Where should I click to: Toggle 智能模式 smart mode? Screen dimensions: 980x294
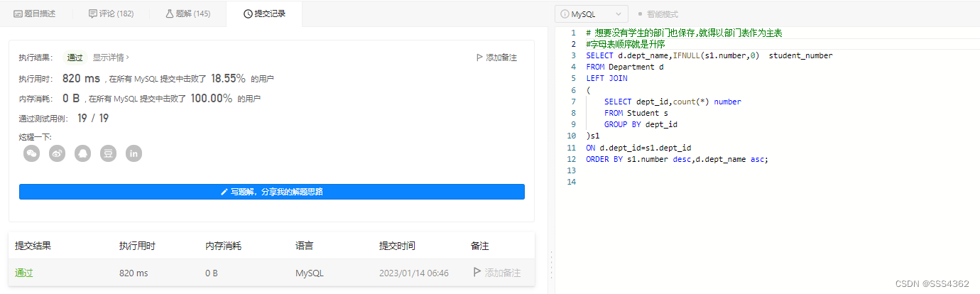658,13
